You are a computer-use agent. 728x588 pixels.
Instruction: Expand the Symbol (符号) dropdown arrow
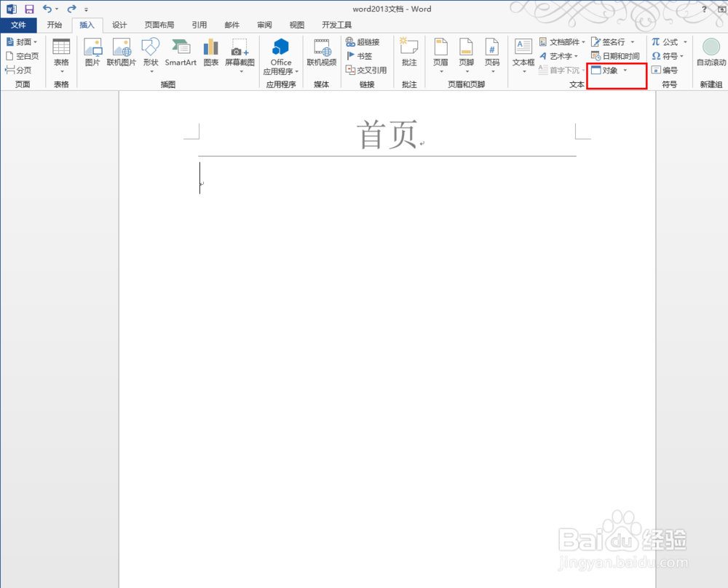click(x=681, y=56)
